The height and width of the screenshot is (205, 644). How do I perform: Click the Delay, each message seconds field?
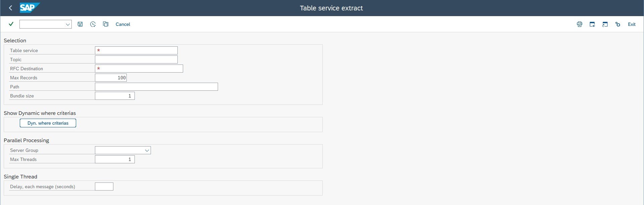104,187
